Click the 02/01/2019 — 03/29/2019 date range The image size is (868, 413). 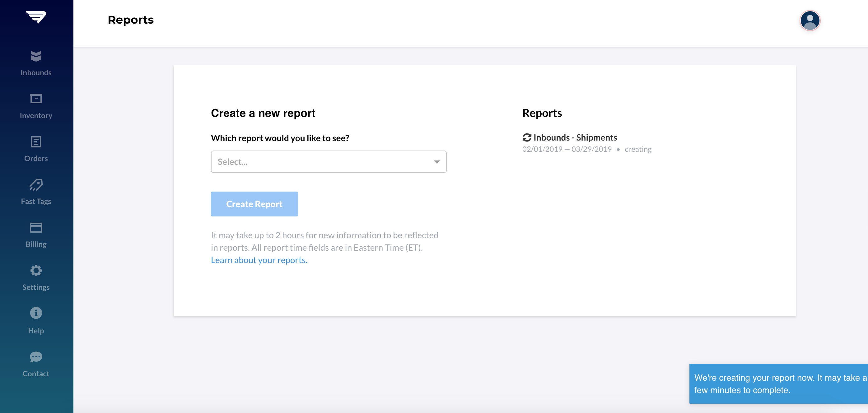click(x=567, y=149)
